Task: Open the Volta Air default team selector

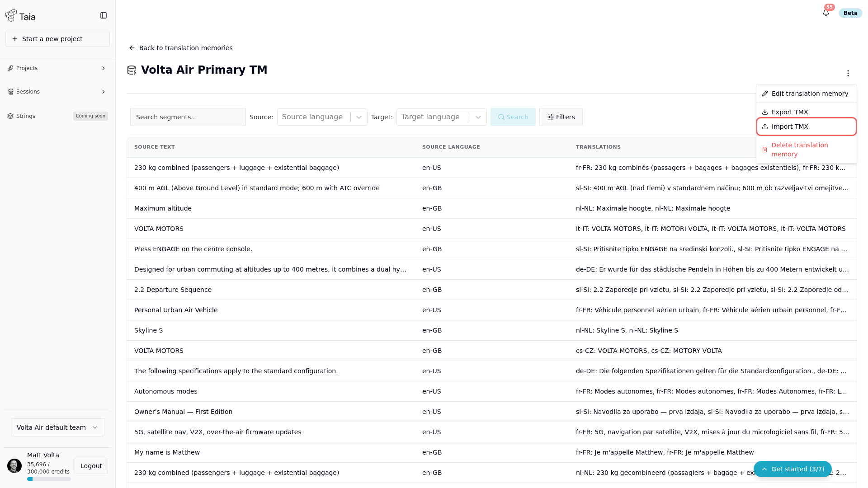Action: point(57,427)
